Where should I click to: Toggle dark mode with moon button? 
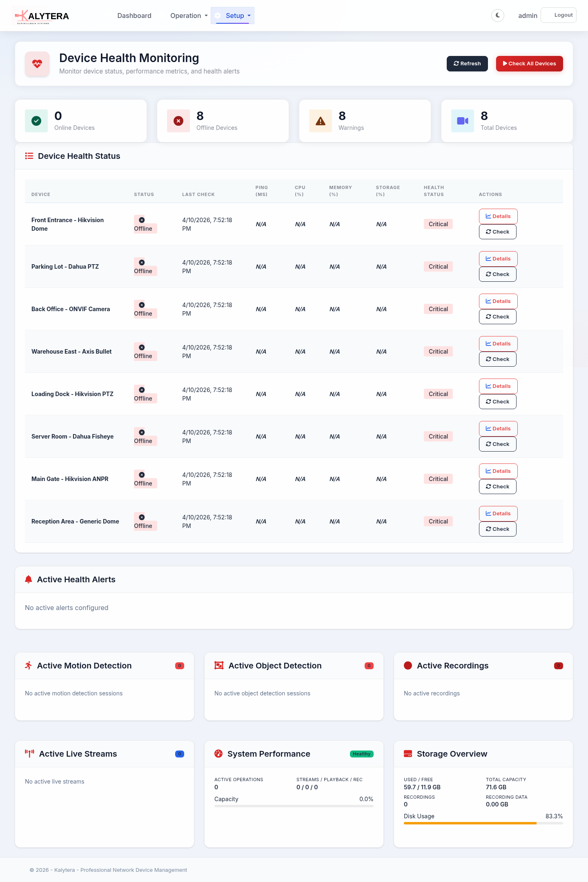coord(498,16)
